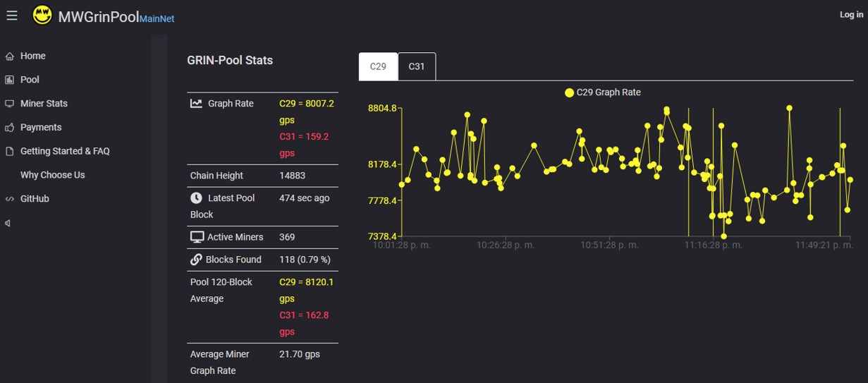
Task: Open Why Choose Us page
Action: click(x=52, y=175)
